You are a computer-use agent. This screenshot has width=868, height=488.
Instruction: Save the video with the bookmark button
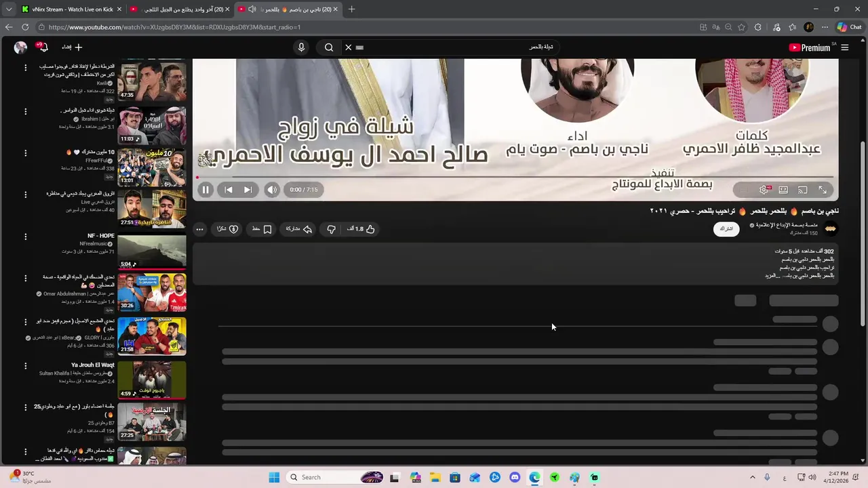click(x=262, y=229)
